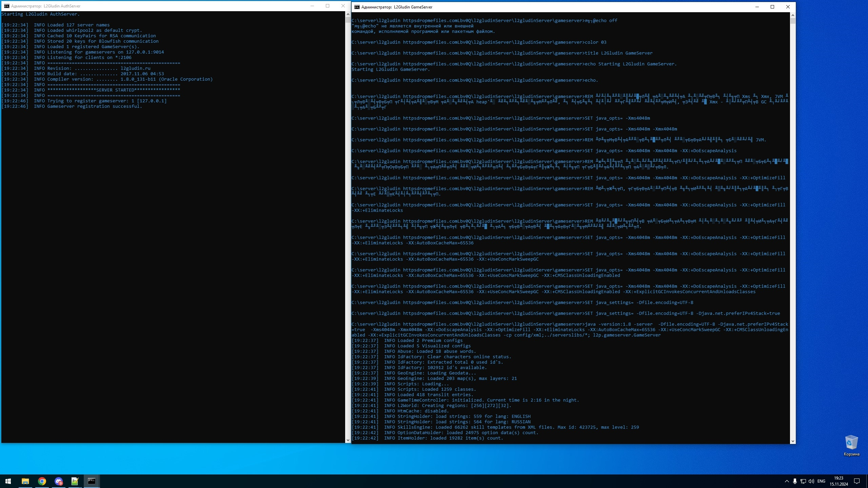
Task: Click 'SkillsEngine: Loaded 66262 skill templates' line
Action: 495,427
